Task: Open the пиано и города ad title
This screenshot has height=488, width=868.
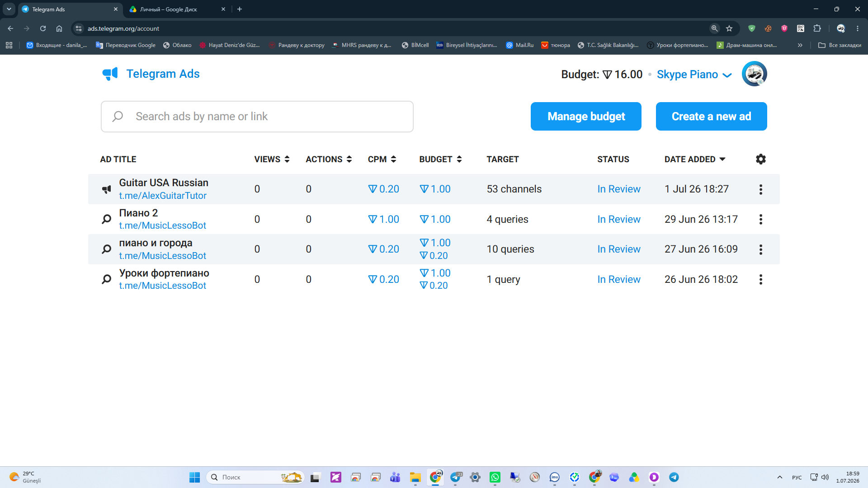Action: [156, 243]
